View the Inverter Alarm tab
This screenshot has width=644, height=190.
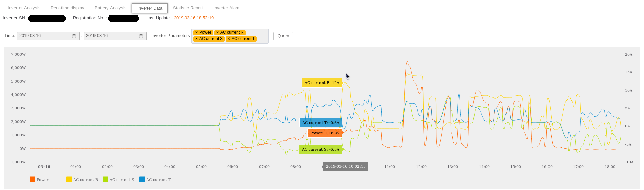(227, 8)
